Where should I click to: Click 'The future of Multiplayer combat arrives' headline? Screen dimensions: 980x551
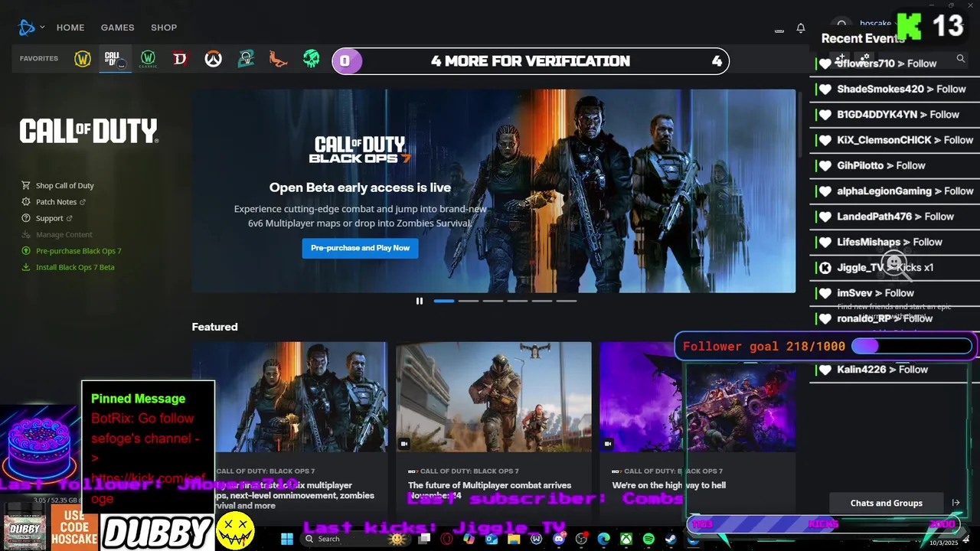[x=490, y=491]
